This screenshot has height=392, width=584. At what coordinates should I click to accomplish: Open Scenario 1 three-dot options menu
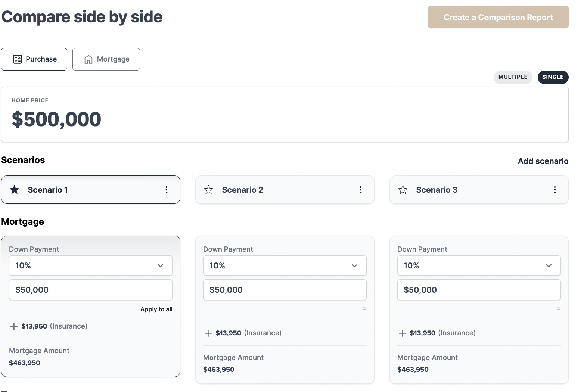(167, 190)
